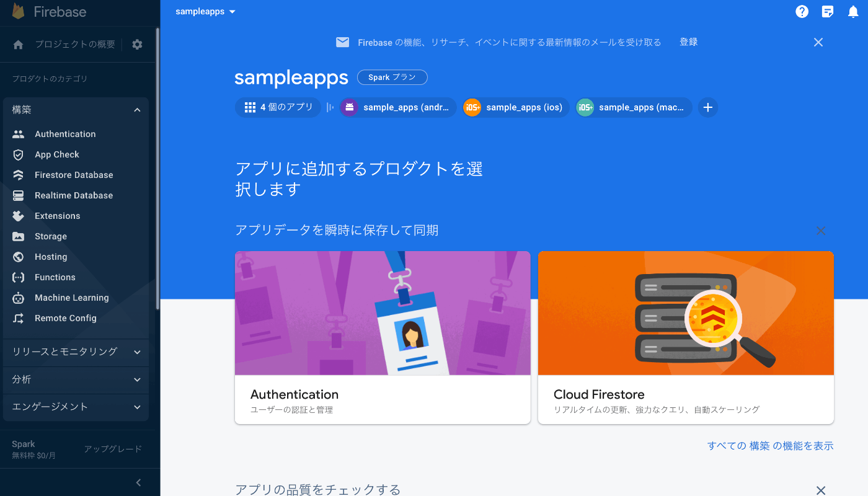Click the Realtime Database icon

coord(19,195)
